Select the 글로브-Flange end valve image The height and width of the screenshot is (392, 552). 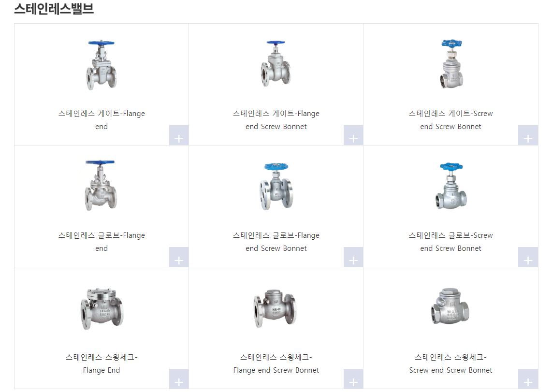101,186
